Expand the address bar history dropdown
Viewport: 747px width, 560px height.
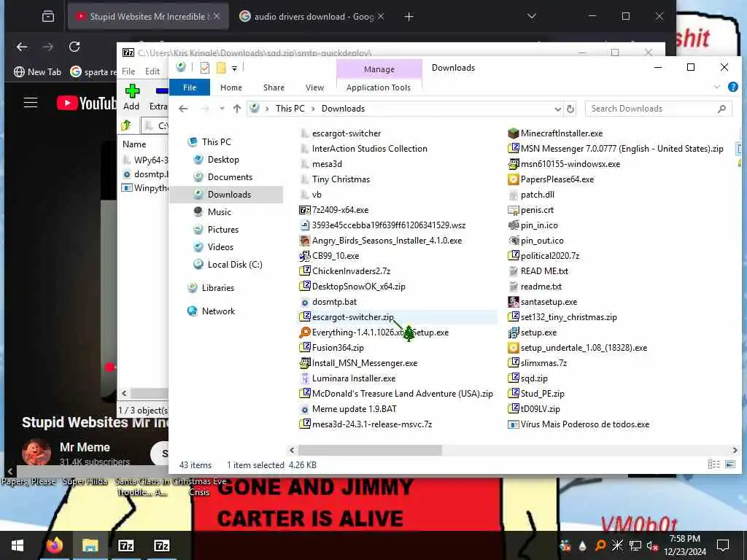point(557,109)
